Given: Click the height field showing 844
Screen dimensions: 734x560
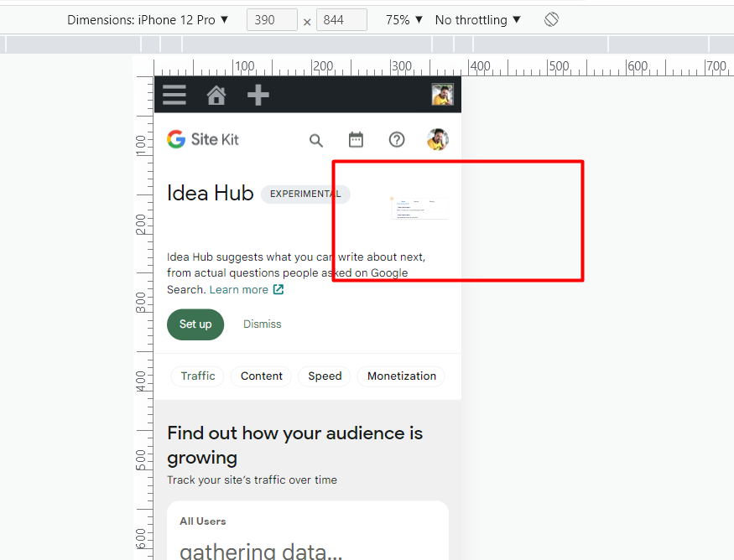Looking at the screenshot, I should (x=341, y=19).
